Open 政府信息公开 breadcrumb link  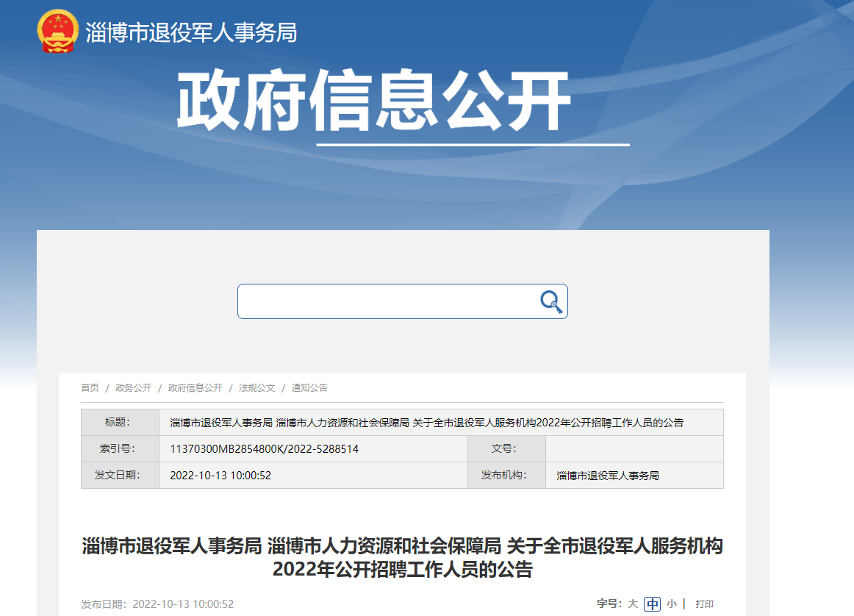(x=195, y=388)
